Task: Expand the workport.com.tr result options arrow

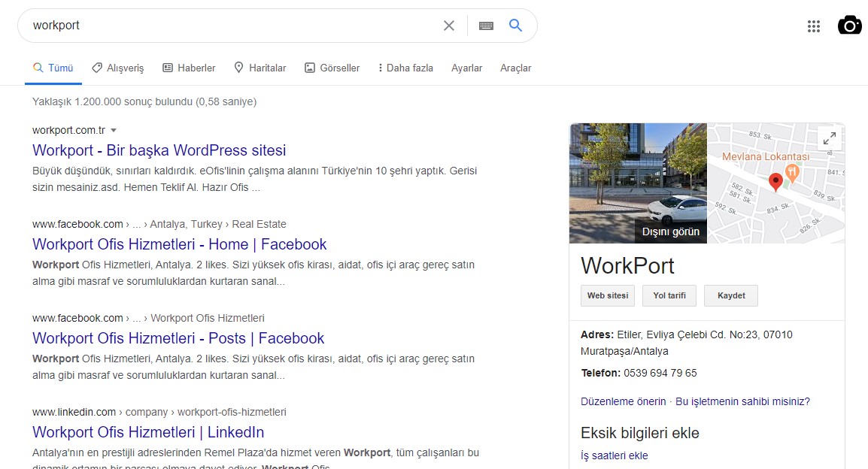Action: (114, 131)
